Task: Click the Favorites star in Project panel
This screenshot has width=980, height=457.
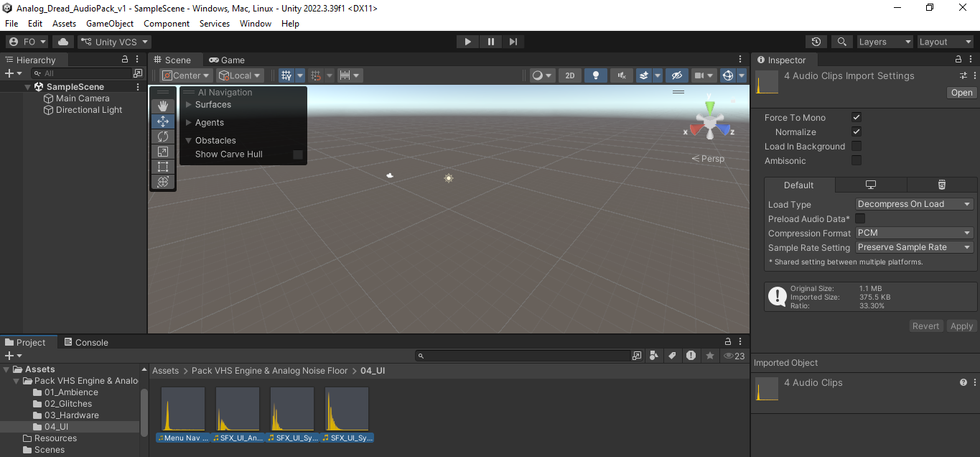Action: 710,356
